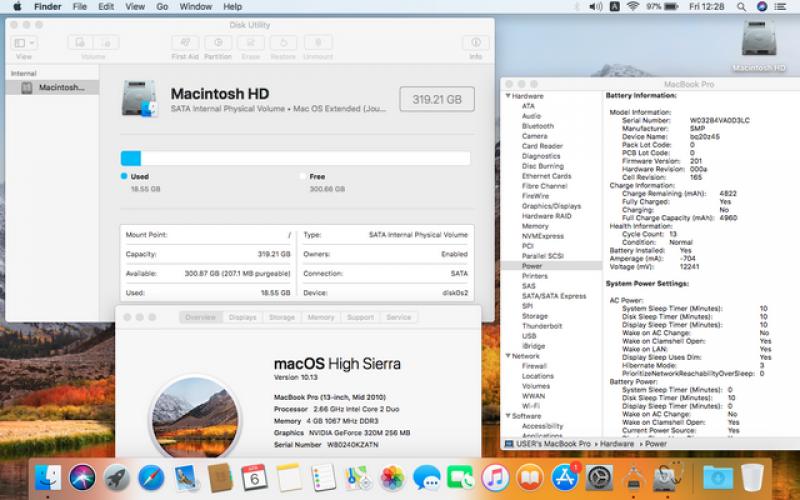Click the Wi-Fi status icon in the menu bar
This screenshot has width=800, height=500.
click(x=633, y=7)
